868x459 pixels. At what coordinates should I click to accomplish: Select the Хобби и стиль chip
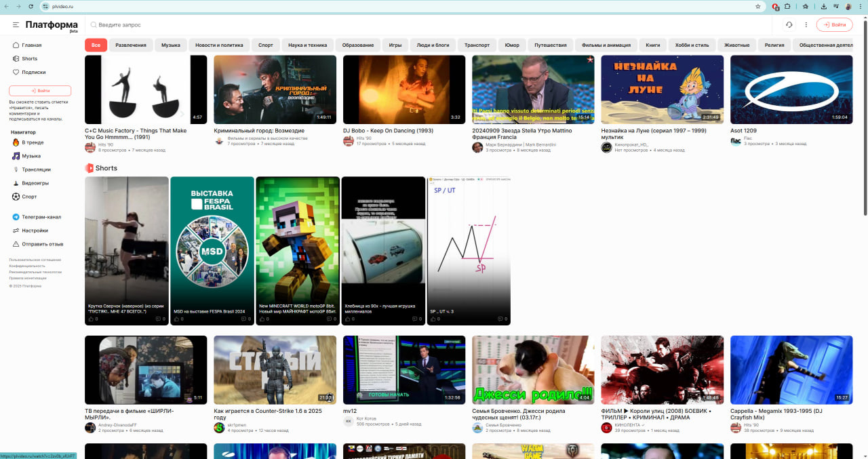[x=692, y=45]
